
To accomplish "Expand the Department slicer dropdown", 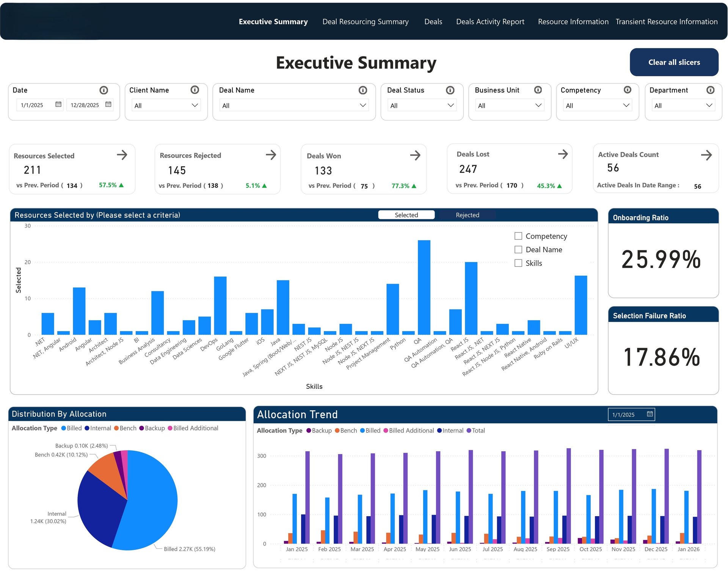I will (683, 105).
